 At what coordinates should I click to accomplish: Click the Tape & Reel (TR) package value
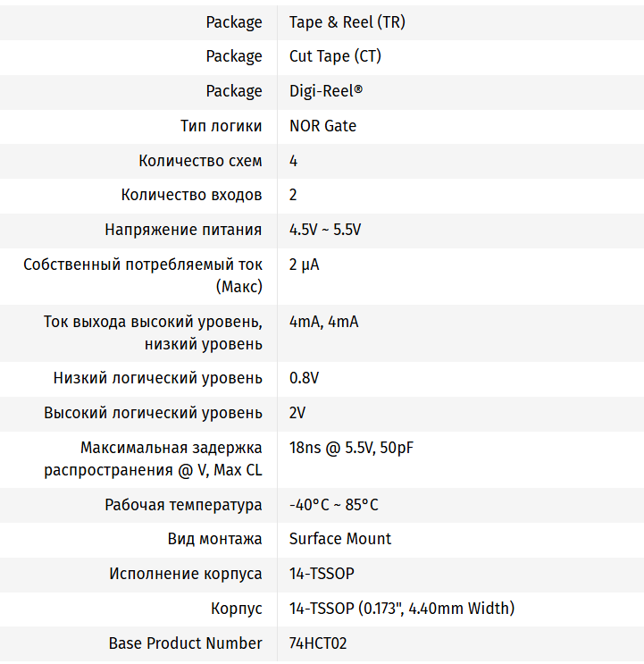(x=347, y=22)
